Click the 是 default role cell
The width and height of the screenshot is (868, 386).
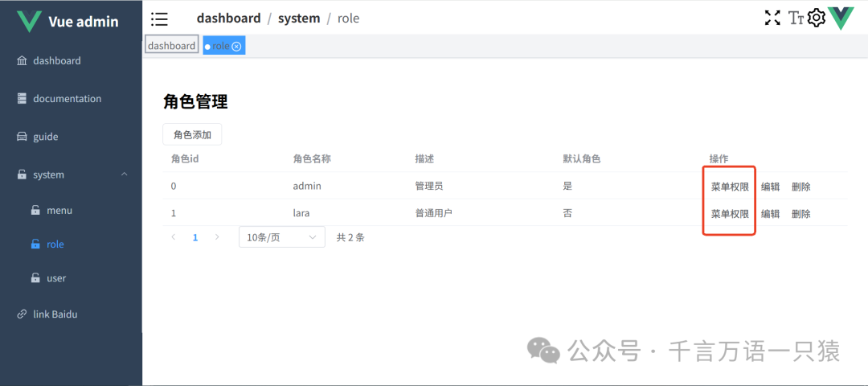(567, 186)
